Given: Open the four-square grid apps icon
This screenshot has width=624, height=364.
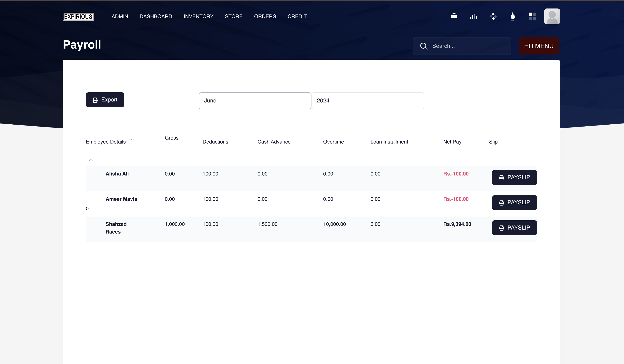Looking at the screenshot, I should [532, 16].
